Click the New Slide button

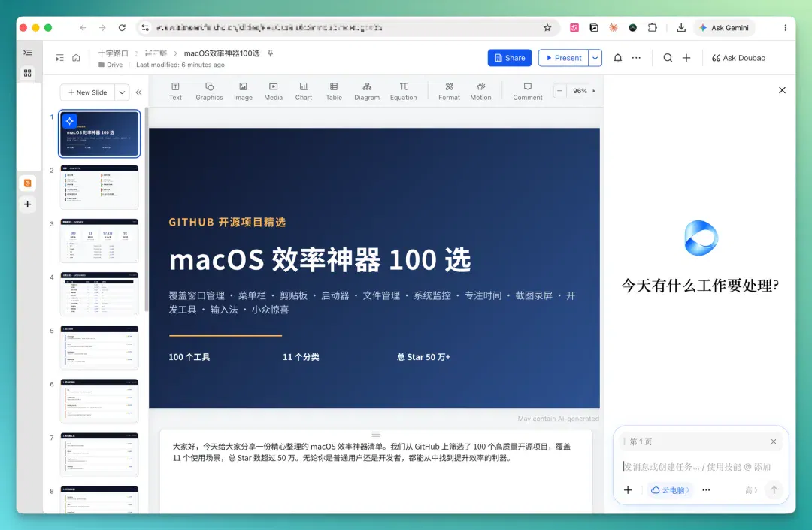tap(87, 92)
